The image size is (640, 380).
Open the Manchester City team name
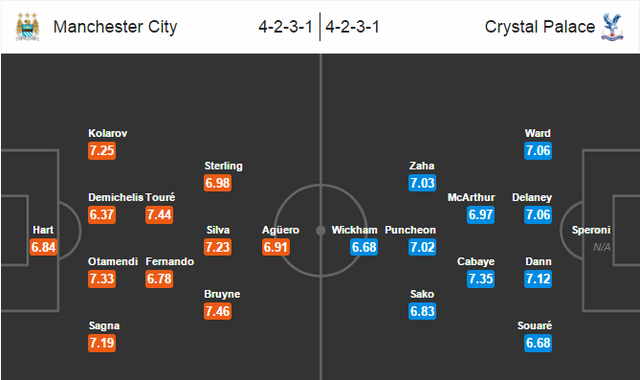pyautogui.click(x=115, y=27)
